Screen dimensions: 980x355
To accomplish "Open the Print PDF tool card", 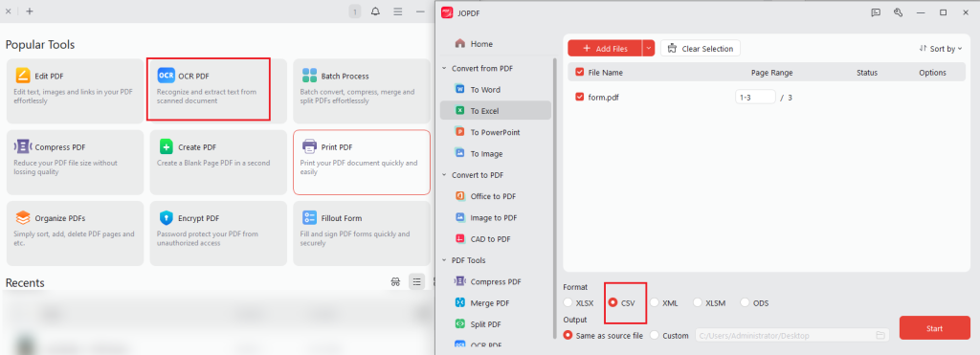I will 361,163.
